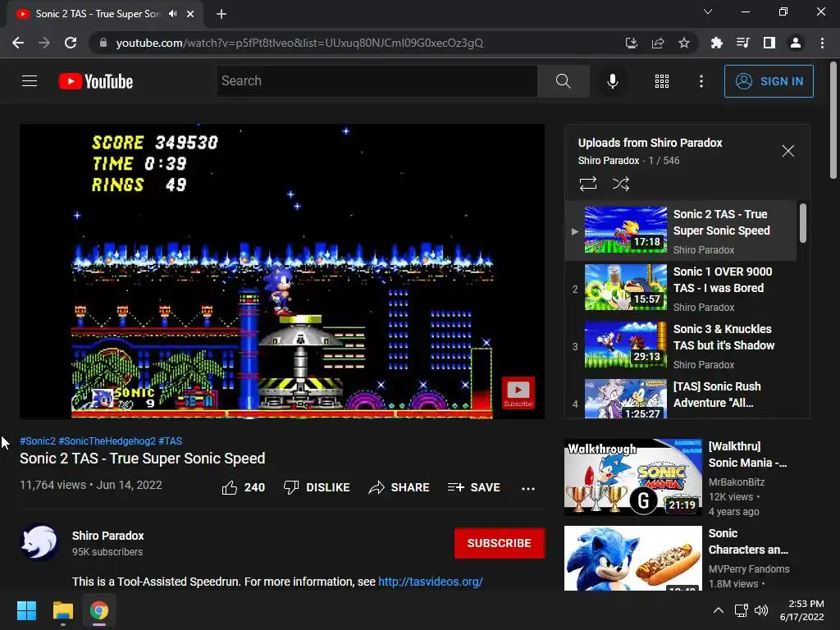Click the playlist panel scrollbar
This screenshot has width=840, height=630.
coord(803,223)
